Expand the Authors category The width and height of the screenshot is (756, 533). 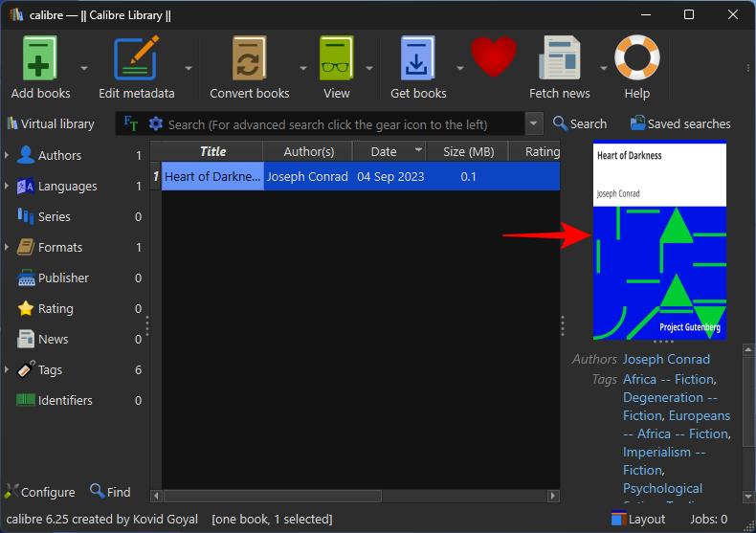pyautogui.click(x=7, y=155)
